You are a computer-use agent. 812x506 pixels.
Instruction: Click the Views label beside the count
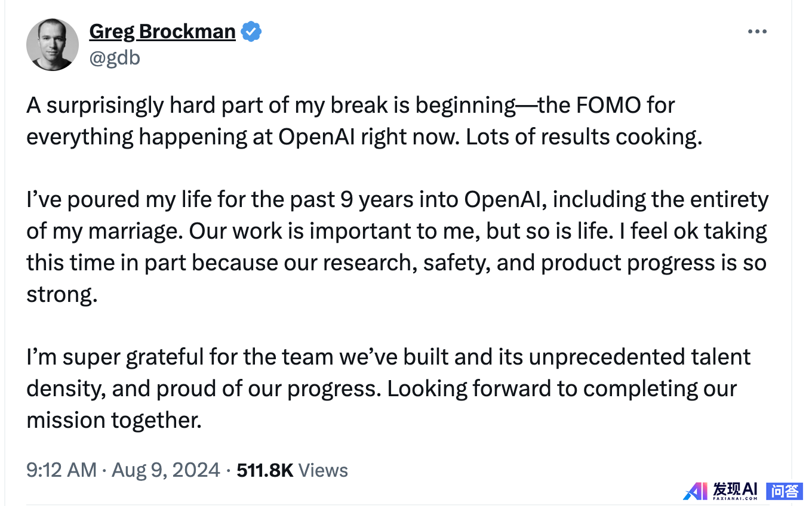[x=323, y=470]
